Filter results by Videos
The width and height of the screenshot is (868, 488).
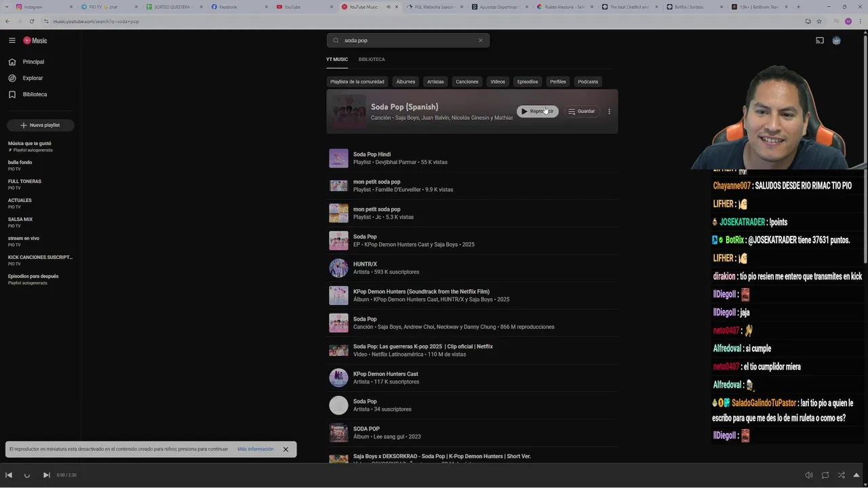tap(498, 82)
